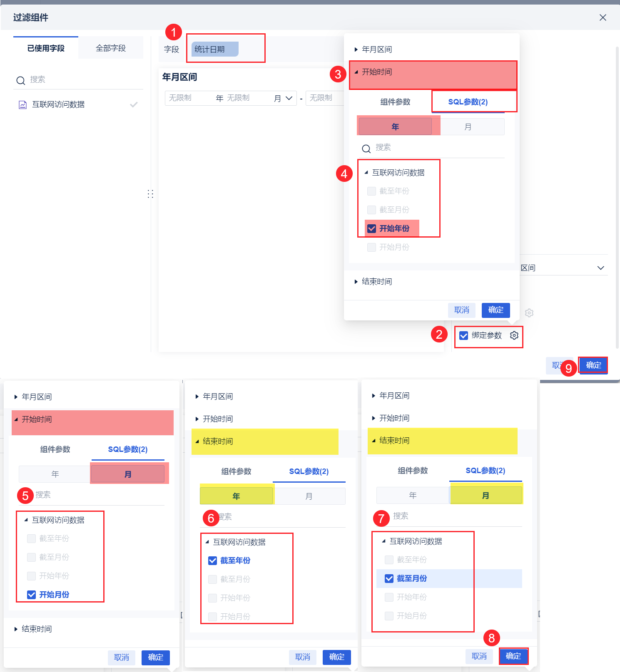Click search icon in the SQL参数 popup
620x672 pixels.
366,149
